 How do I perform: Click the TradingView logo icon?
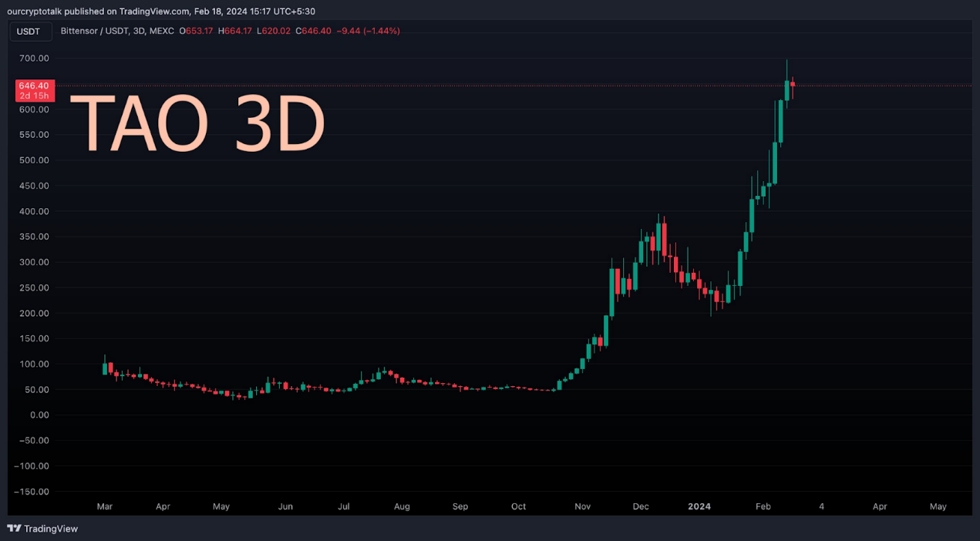15,529
